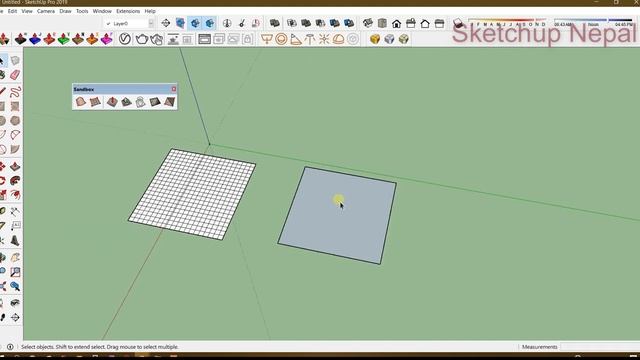
Task: Select the Text label tool
Action: (x=15, y=226)
